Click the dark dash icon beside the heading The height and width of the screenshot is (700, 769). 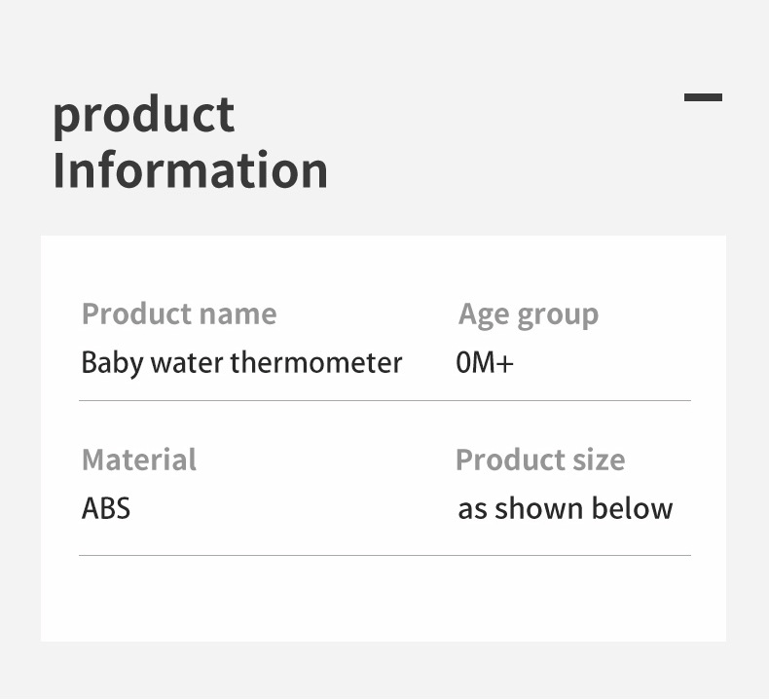(703, 97)
